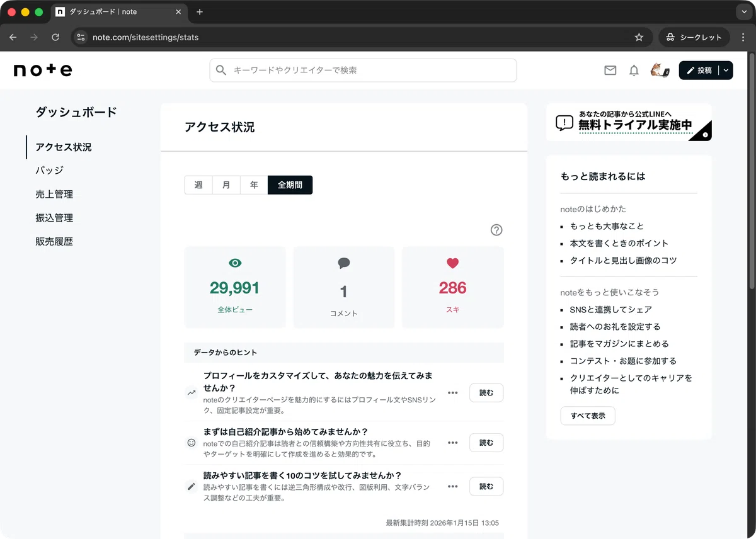
Task: Open 売上管理 in the sidebar
Action: [x=54, y=194]
